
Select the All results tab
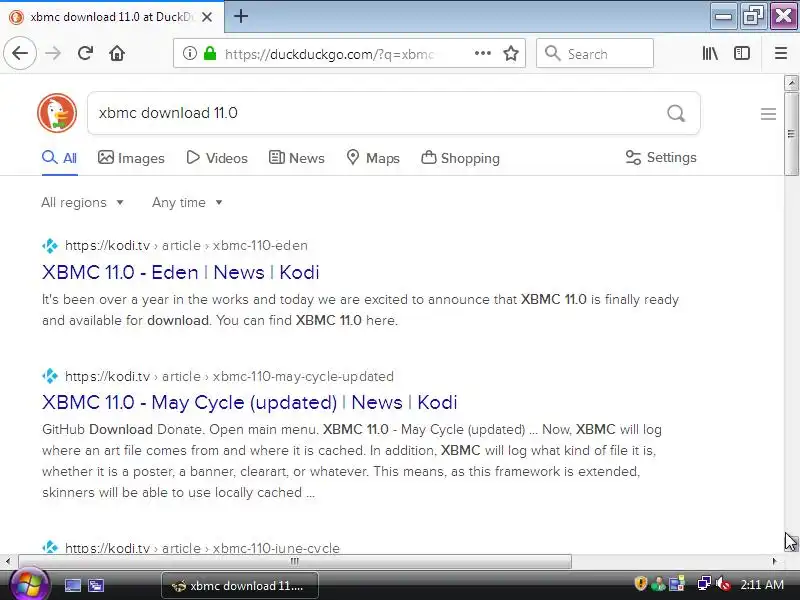pyautogui.click(x=60, y=158)
